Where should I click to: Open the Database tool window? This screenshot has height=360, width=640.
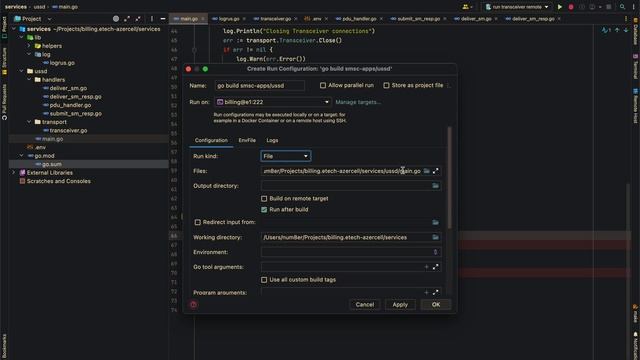[x=636, y=32]
